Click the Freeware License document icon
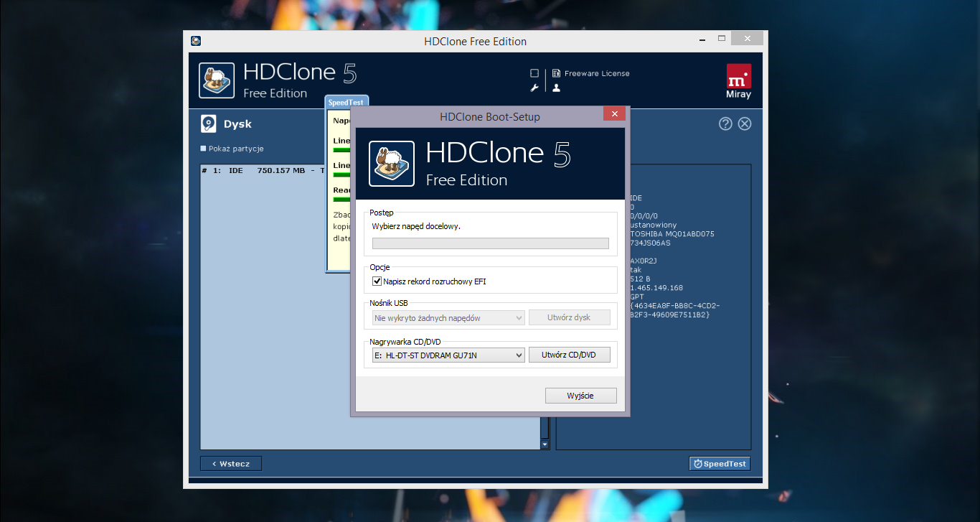980x522 pixels. pyautogui.click(x=556, y=73)
